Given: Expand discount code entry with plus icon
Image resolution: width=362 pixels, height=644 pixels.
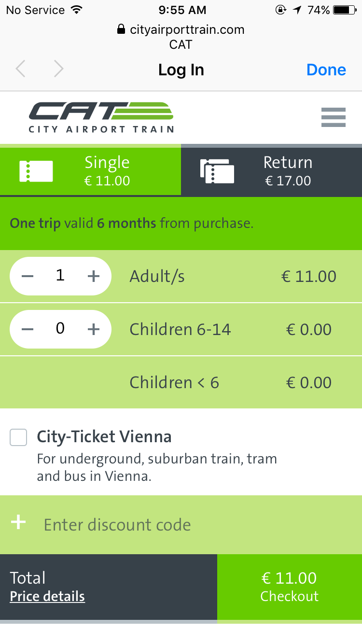Looking at the screenshot, I should [18, 522].
